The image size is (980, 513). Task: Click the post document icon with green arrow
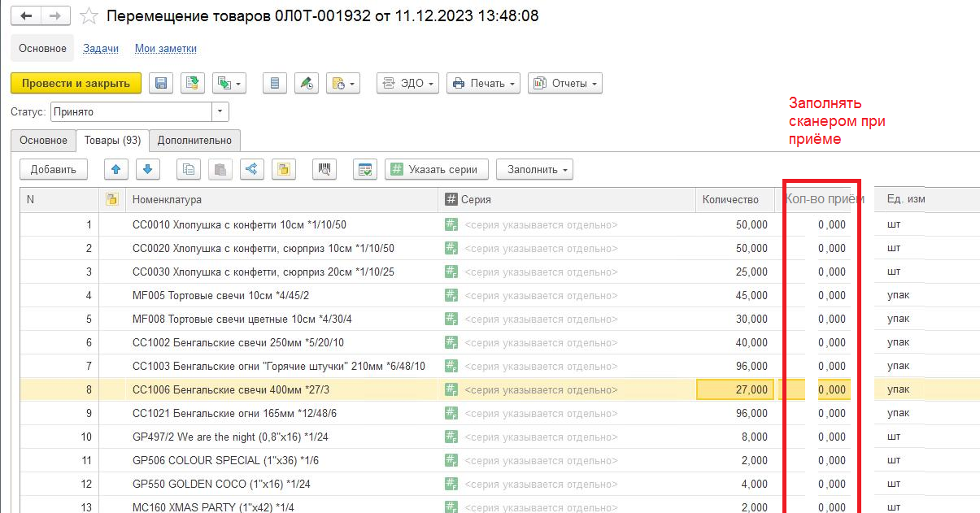pyautogui.click(x=193, y=83)
